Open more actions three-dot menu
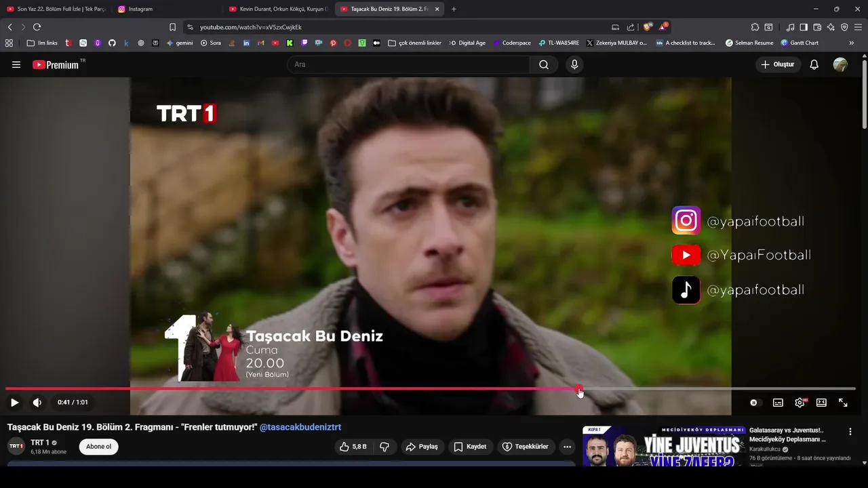This screenshot has width=868, height=488. click(567, 447)
